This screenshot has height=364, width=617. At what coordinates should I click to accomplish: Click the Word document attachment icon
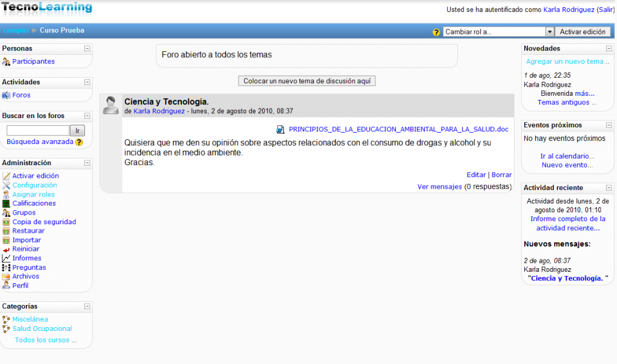pos(281,130)
